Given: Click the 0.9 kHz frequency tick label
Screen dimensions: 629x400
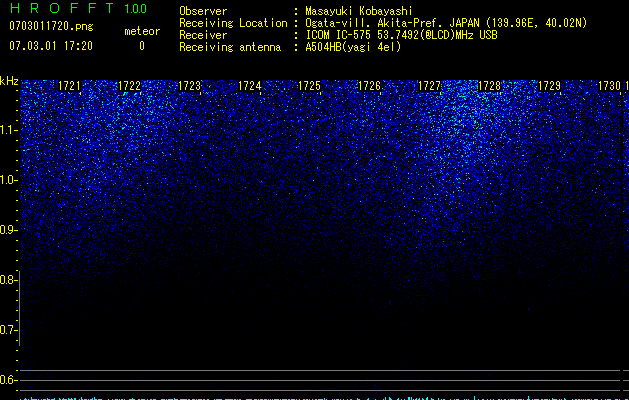Looking at the screenshot, I should (x=7, y=230).
